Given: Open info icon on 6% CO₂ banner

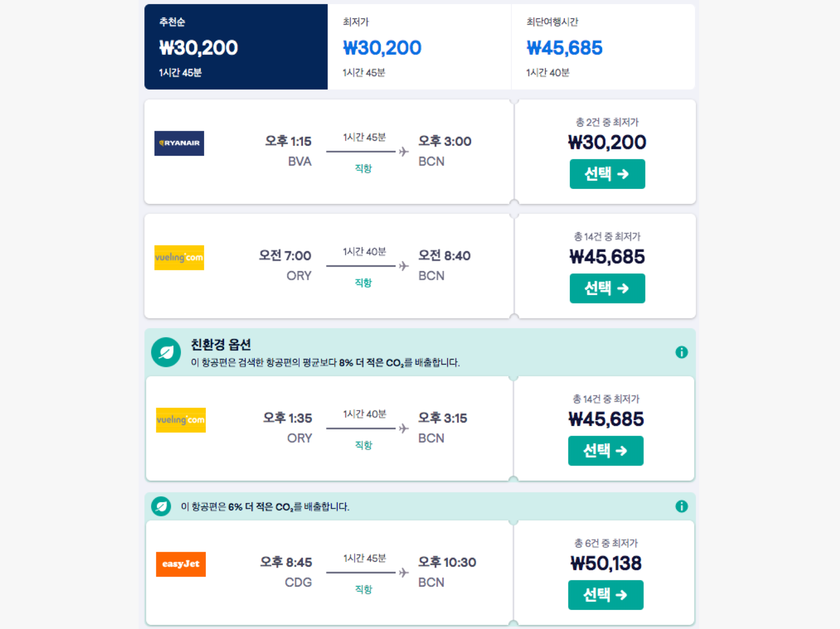Looking at the screenshot, I should [x=681, y=506].
